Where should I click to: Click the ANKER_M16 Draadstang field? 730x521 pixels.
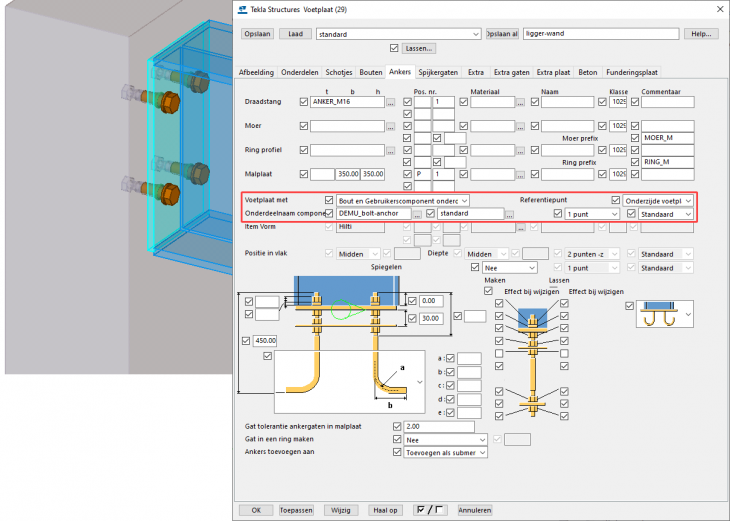[347, 102]
